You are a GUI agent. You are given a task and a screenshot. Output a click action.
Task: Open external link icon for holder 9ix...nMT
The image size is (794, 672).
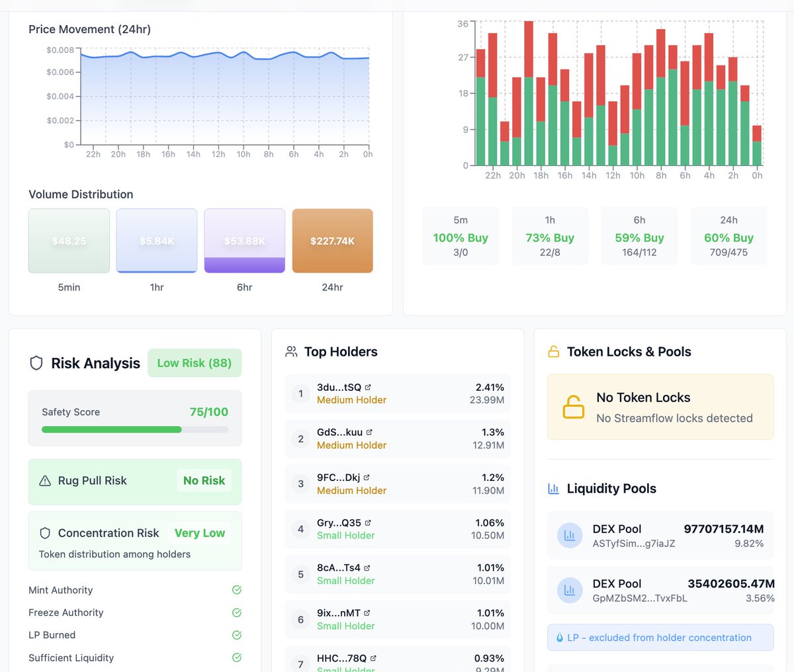367,613
